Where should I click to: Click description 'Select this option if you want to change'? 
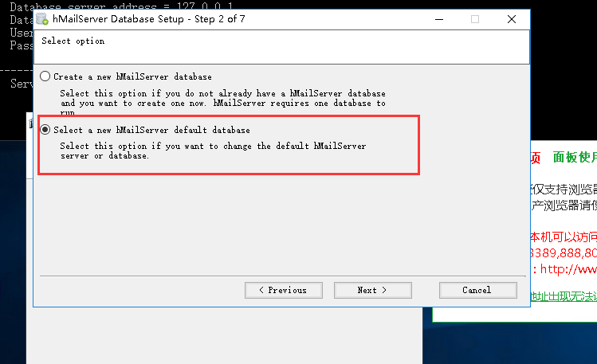213,151
